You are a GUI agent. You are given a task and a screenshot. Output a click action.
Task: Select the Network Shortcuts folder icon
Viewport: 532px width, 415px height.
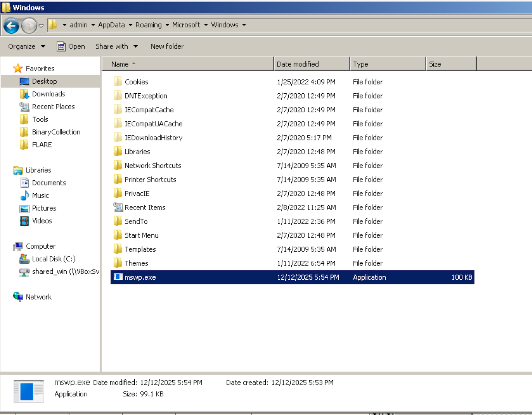coord(118,165)
